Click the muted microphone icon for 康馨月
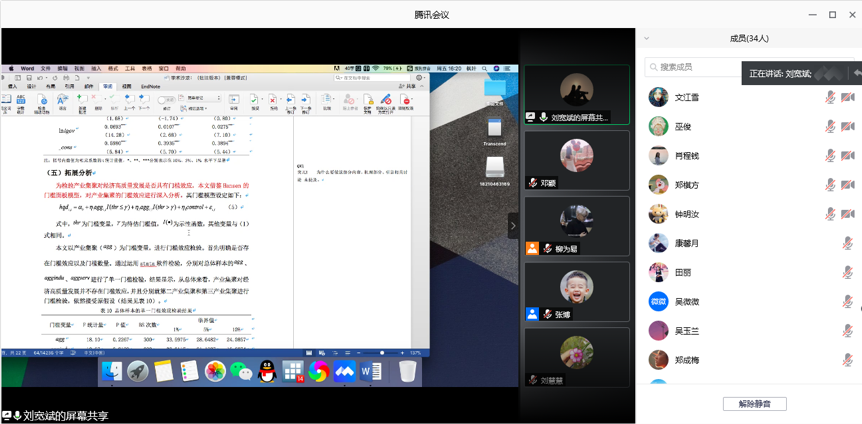This screenshot has height=424, width=862. pos(847,243)
